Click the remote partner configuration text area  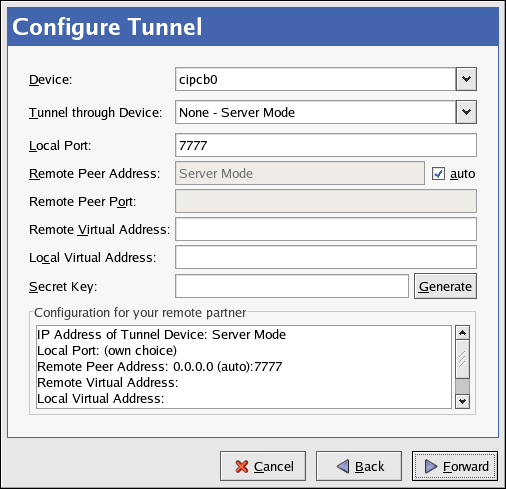[x=244, y=367]
